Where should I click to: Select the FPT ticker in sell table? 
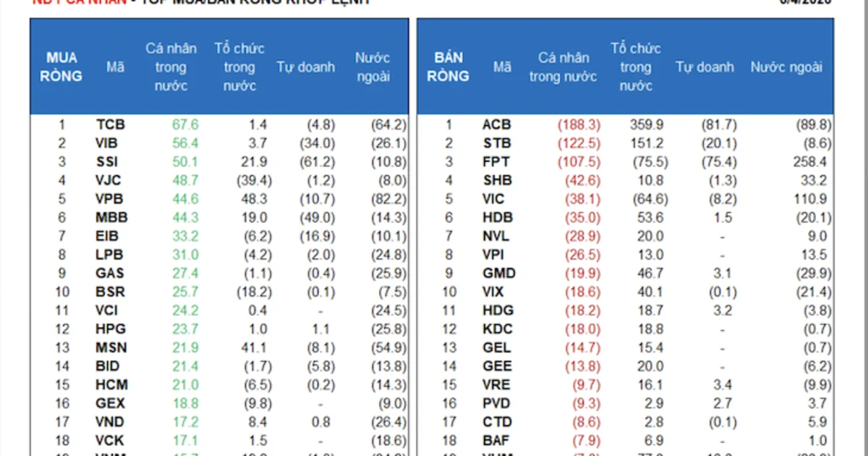click(x=495, y=162)
